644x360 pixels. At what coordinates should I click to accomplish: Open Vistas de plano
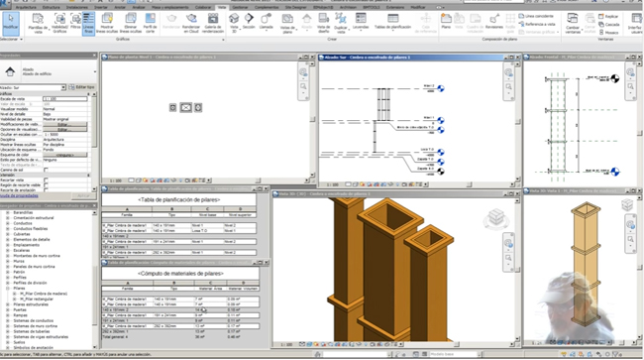(287, 23)
